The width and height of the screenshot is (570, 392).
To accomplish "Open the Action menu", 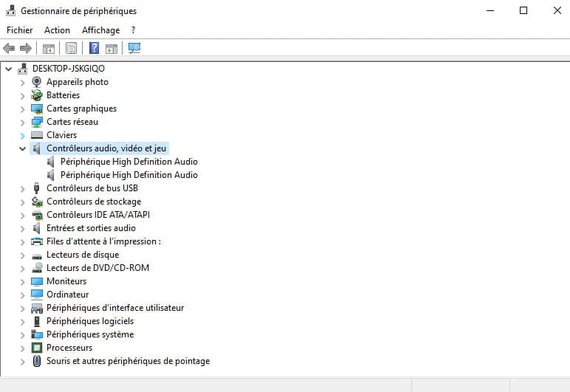I will point(57,30).
